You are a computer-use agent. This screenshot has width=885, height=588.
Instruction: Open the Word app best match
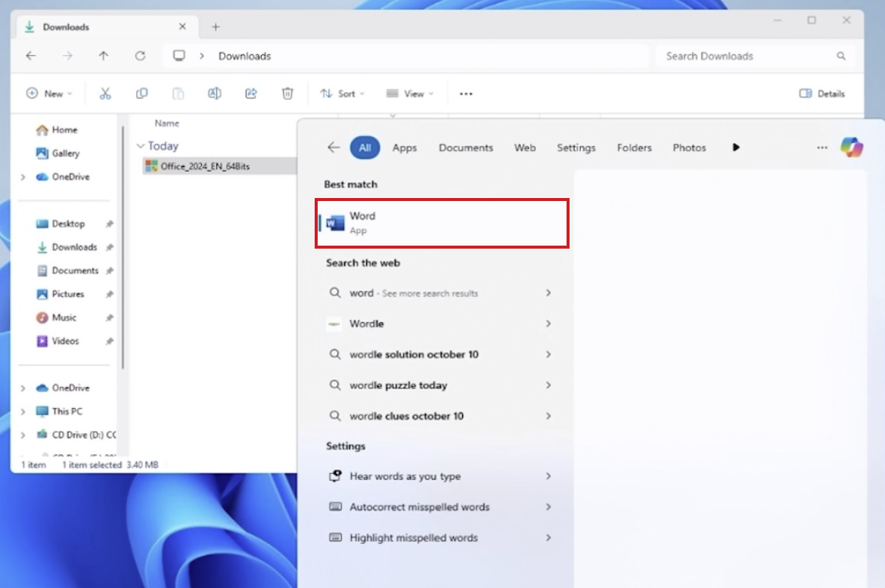442,223
